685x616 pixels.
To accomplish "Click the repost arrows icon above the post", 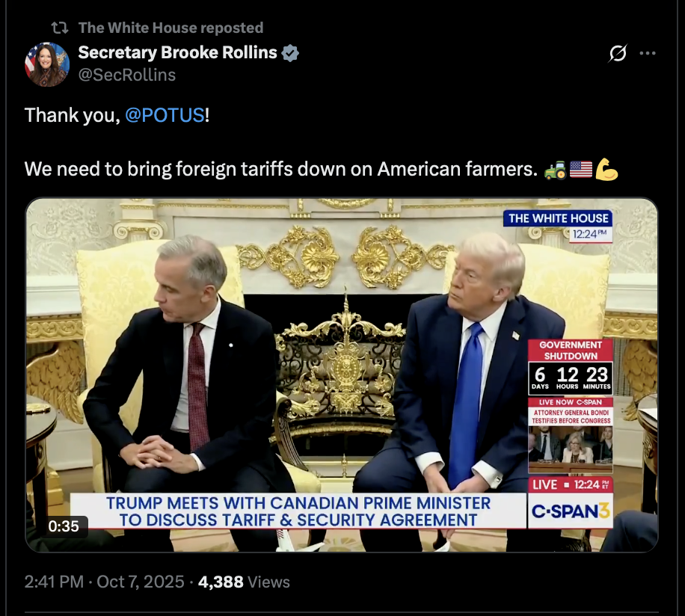I will point(60,28).
